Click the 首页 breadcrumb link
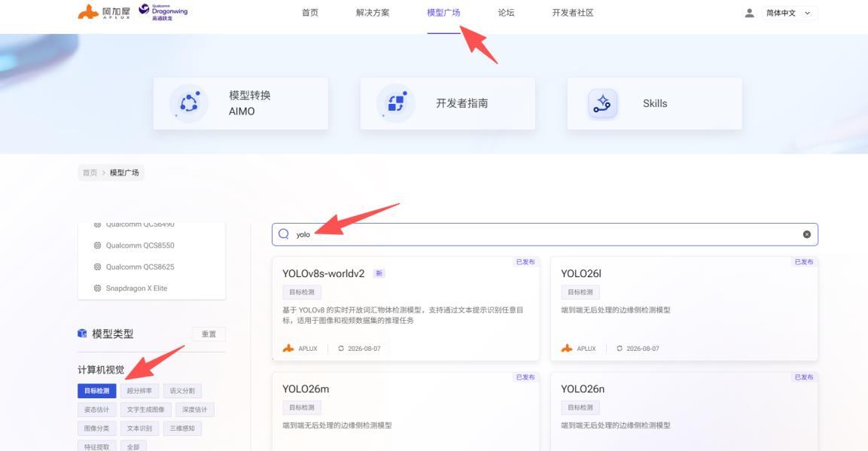Viewport: 868px width, 451px height. 90,172
